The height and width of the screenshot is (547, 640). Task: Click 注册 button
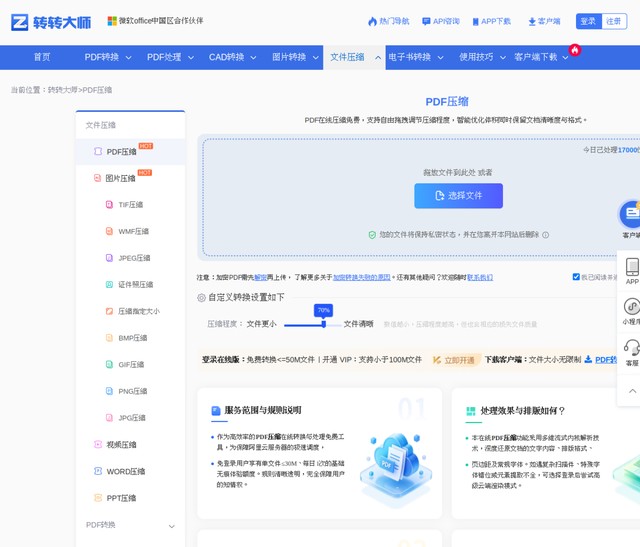[614, 21]
